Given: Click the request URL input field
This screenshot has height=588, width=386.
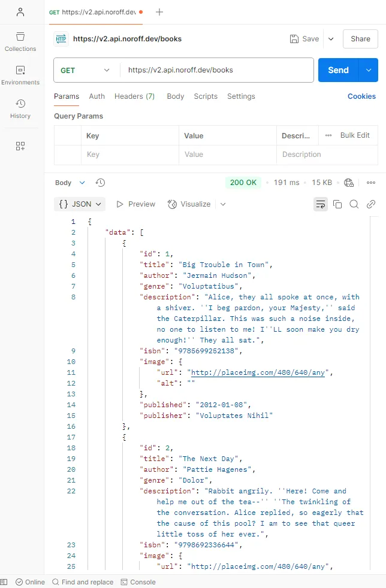Looking at the screenshot, I should coord(217,70).
